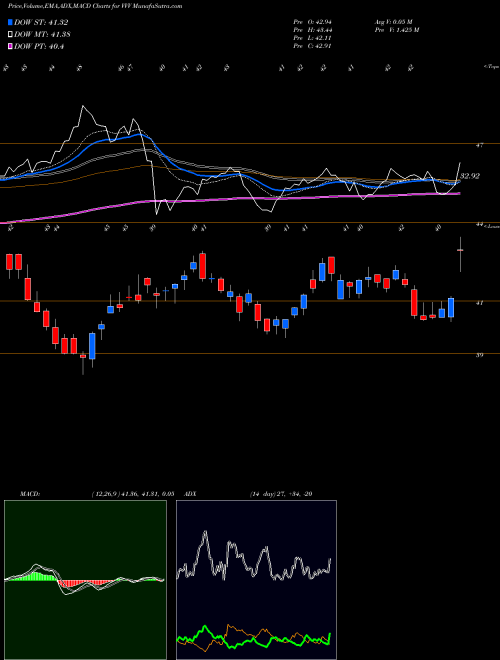Click the green MACD histogram chart panel

85,580
